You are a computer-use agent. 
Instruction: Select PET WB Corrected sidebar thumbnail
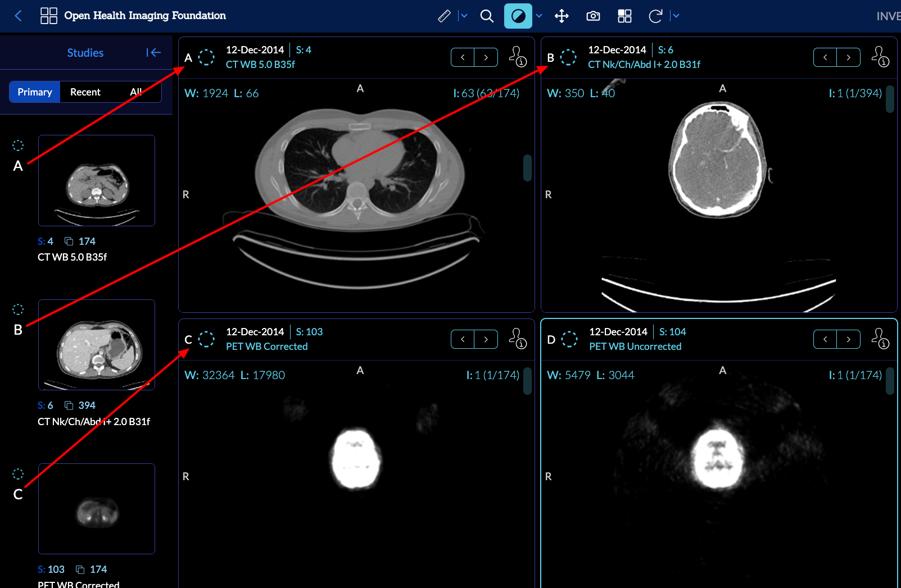97,509
